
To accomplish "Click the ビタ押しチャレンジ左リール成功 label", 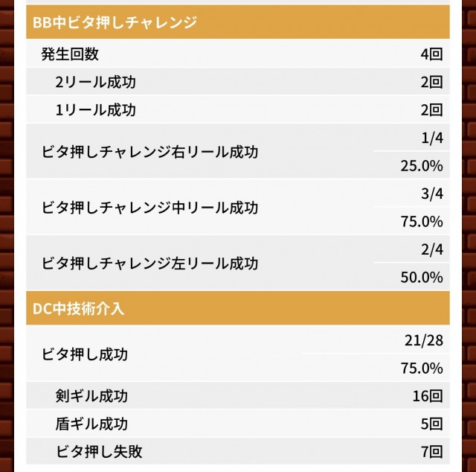I will (x=149, y=264).
